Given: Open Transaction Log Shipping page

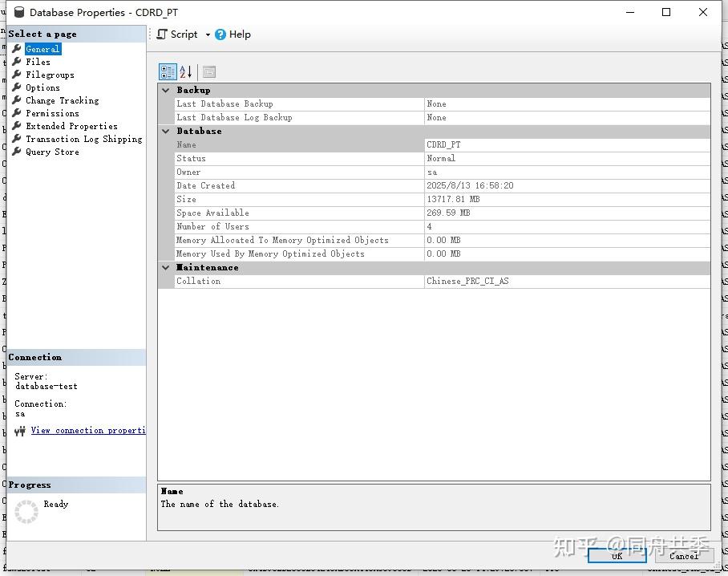Looking at the screenshot, I should [x=84, y=139].
